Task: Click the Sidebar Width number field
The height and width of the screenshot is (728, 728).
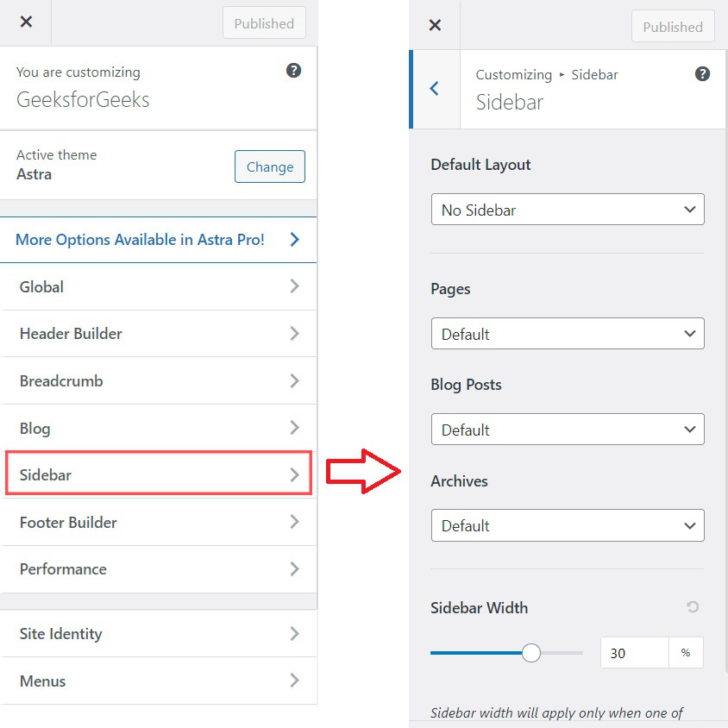Action: [634, 653]
